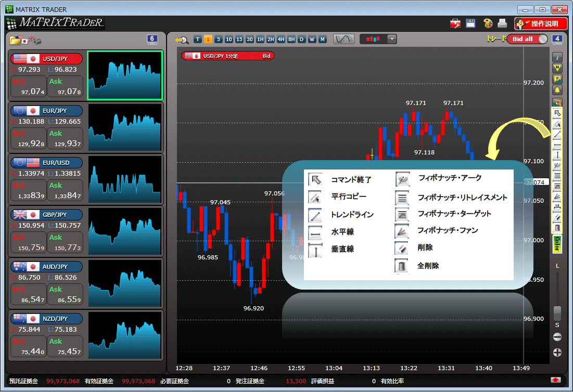Click the yellow N triangle icon

pos(557,68)
